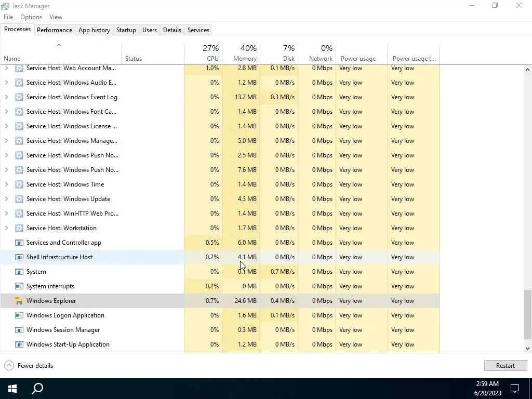
Task: Expand Service Host: Windows Audio group
Action: 6,83
